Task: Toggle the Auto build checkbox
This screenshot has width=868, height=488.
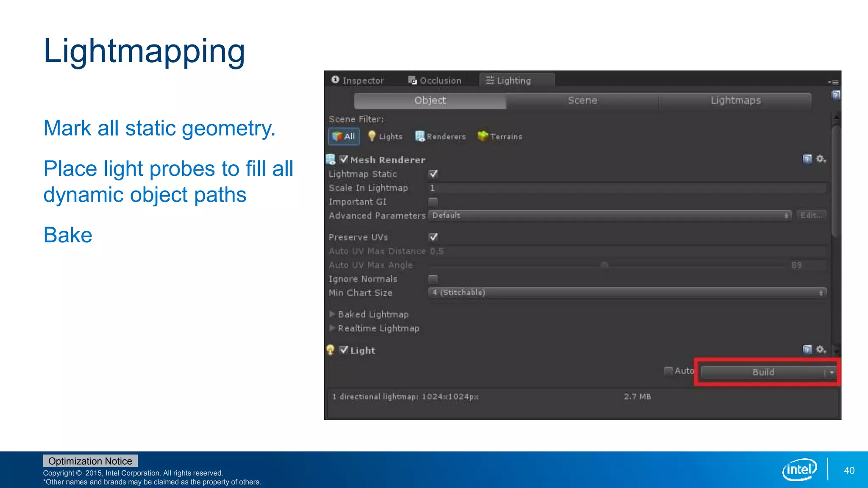Action: [668, 371]
